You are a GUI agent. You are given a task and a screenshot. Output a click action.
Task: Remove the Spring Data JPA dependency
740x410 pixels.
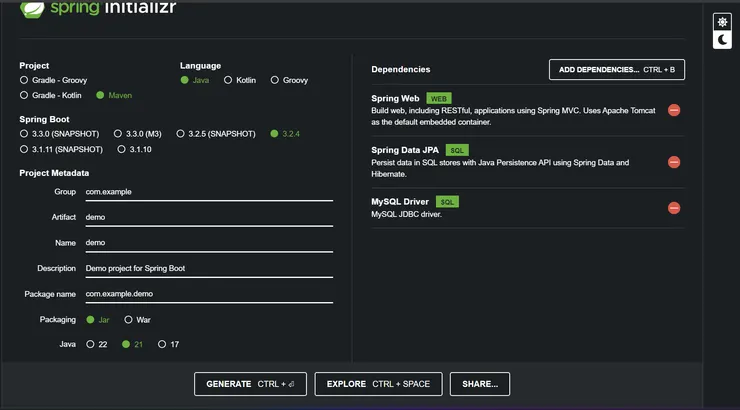[674, 162]
